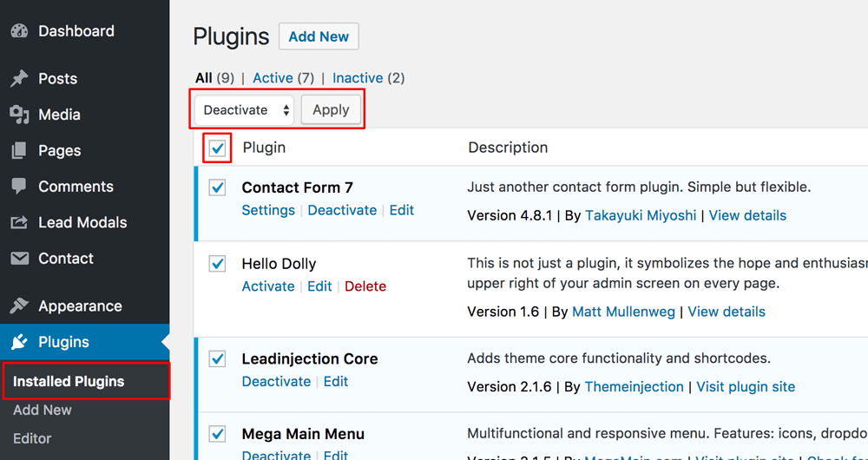This screenshot has height=460, width=868.
Task: Show All plugins filter
Action: point(204,78)
